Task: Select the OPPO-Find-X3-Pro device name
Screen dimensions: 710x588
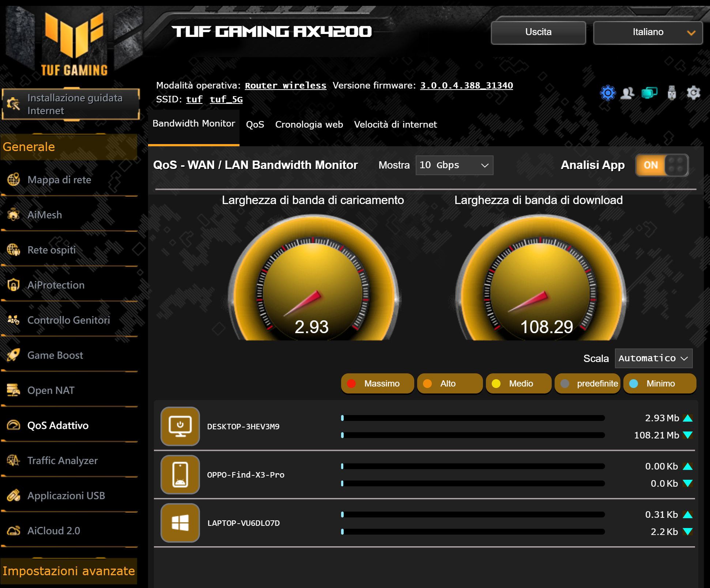Action: (x=246, y=475)
